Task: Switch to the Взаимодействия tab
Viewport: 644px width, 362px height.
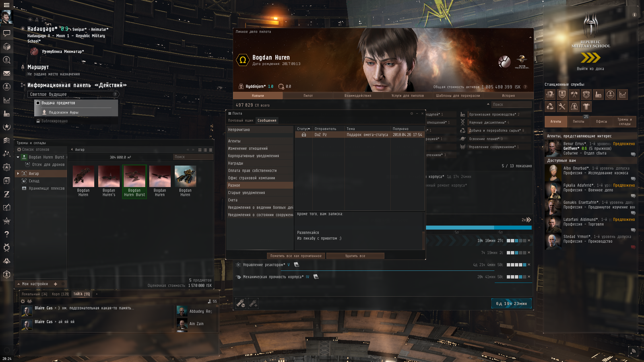Action: coord(358,96)
